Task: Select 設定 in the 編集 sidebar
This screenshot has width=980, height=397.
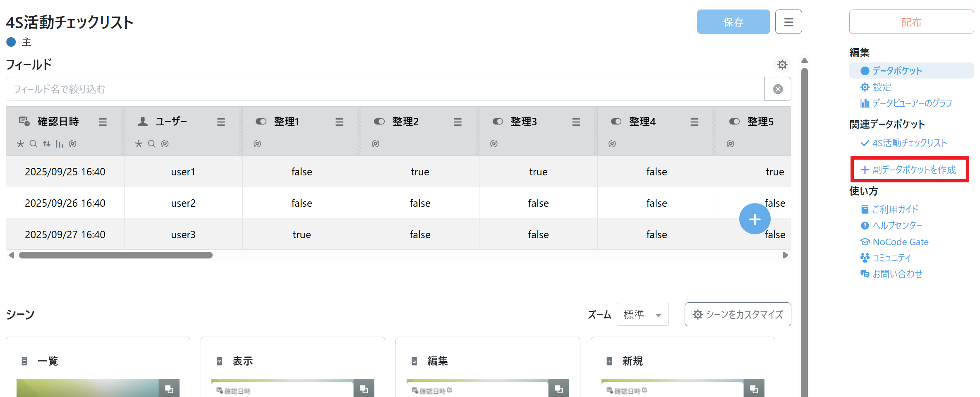Action: [x=882, y=87]
